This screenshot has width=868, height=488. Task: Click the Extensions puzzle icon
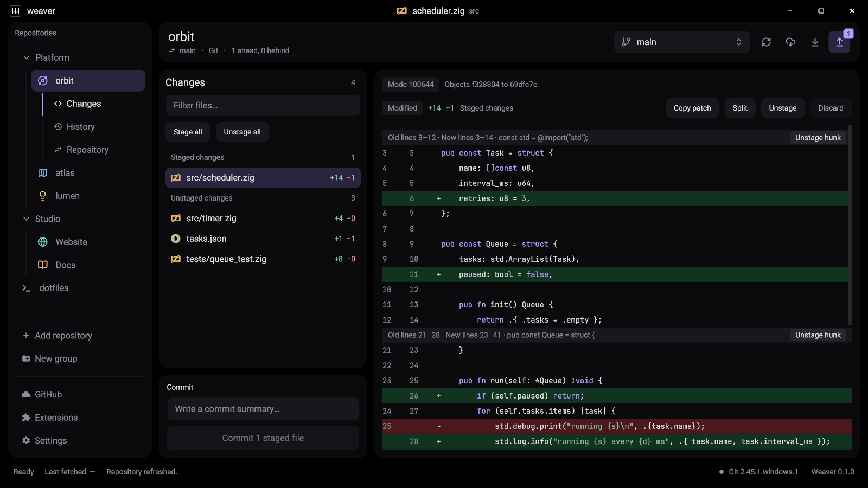click(26, 418)
